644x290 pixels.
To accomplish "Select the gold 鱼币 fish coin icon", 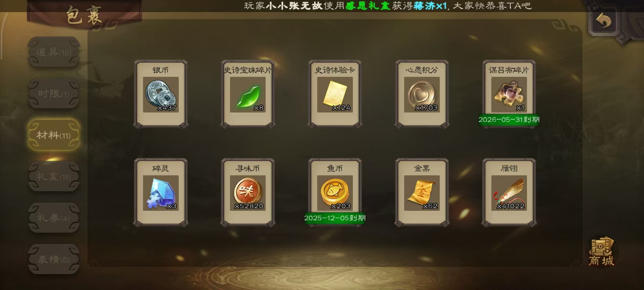I will [x=335, y=193].
